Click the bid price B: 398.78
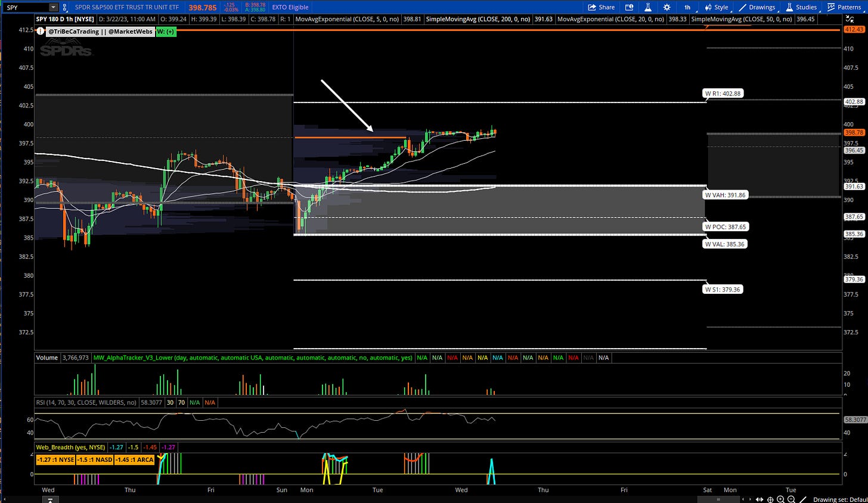Viewport: 868px width, 503px height. (x=255, y=5)
